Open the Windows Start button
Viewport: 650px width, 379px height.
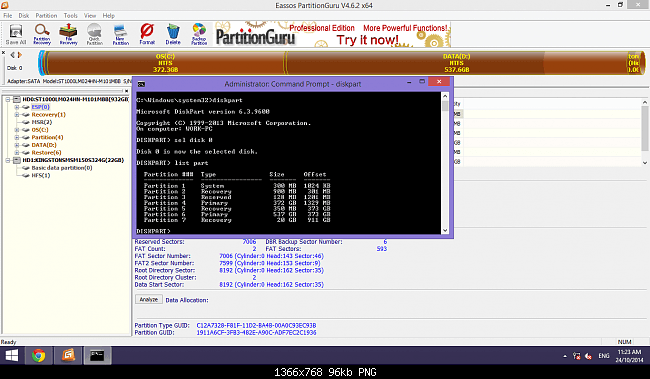pyautogui.click(x=12, y=355)
